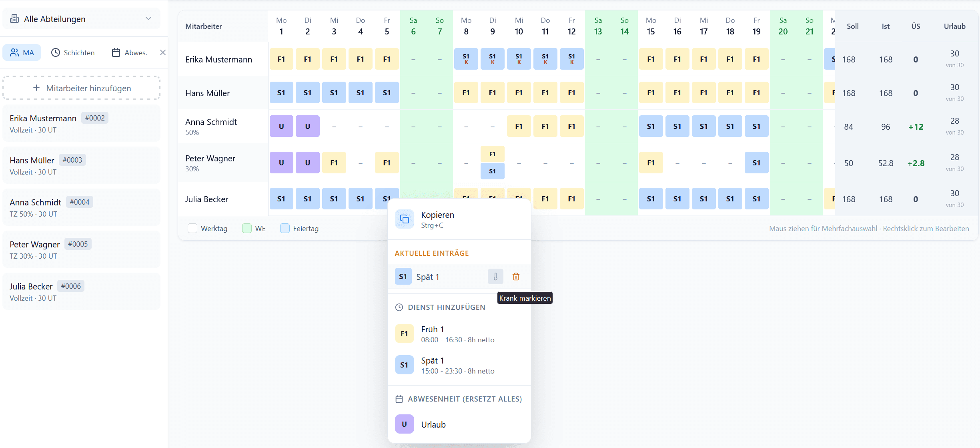
Task: Click the building icon beside Alle Abteilungen
Action: pyautogui.click(x=14, y=18)
